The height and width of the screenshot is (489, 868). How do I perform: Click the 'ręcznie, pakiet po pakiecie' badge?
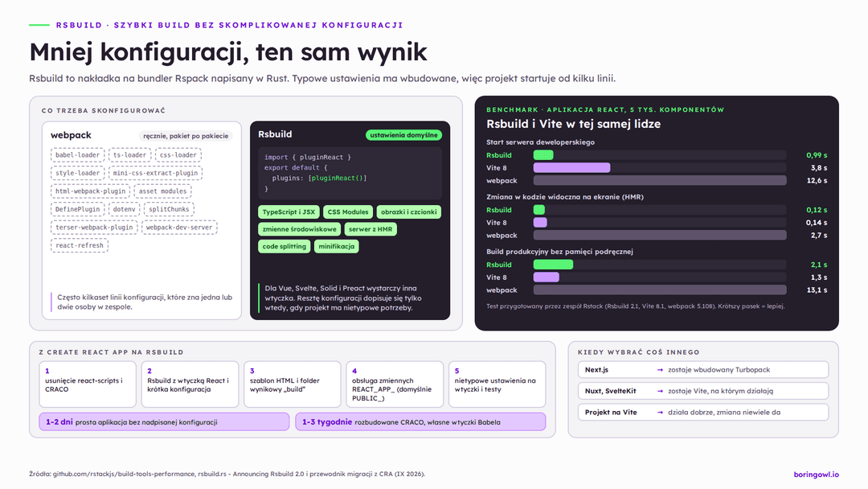tap(186, 136)
